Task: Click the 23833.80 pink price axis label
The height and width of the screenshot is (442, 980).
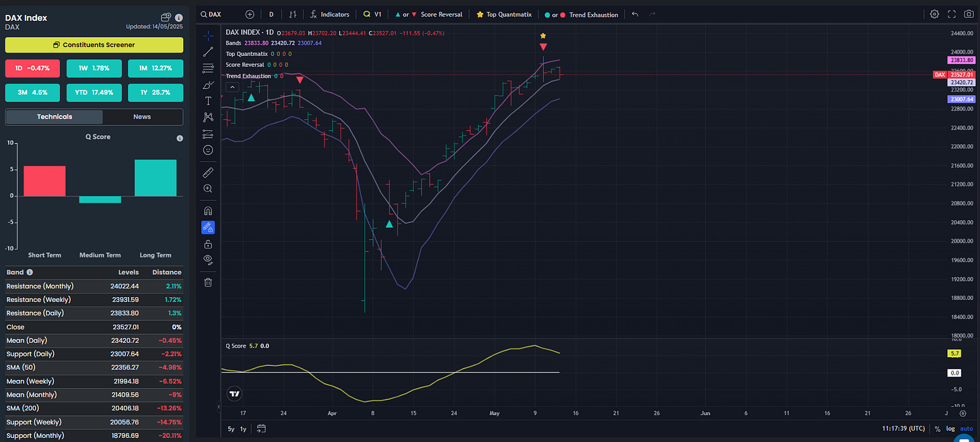Action: (960, 60)
